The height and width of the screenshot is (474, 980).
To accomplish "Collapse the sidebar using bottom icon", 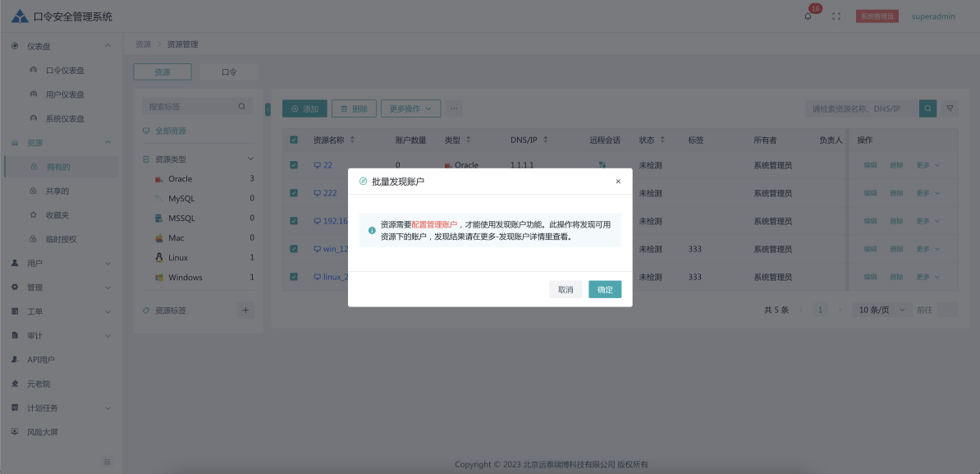I will pyautogui.click(x=107, y=462).
